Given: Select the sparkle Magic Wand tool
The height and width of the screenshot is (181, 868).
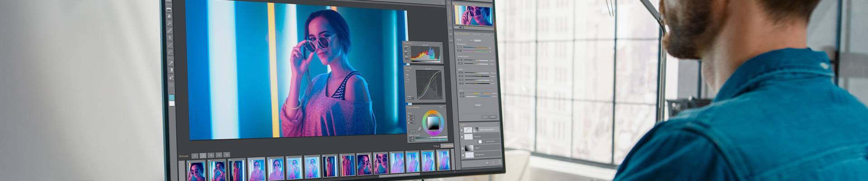Looking at the screenshot, I should 171,78.
